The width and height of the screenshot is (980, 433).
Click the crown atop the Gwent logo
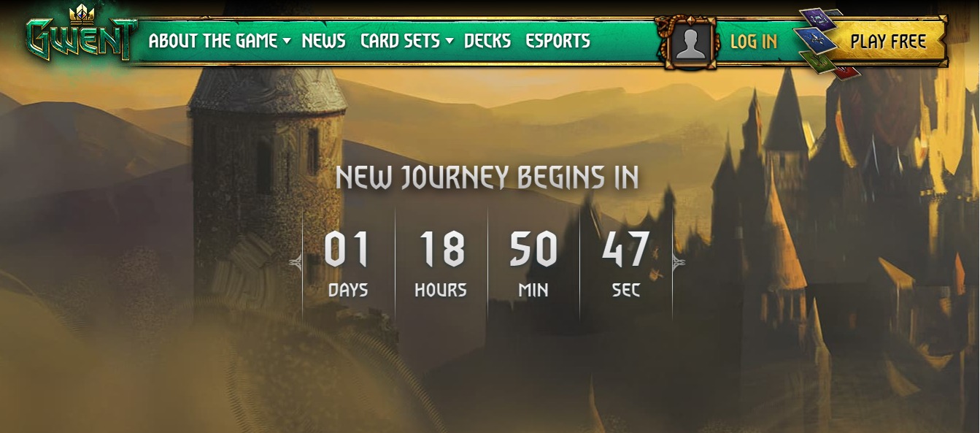point(82,14)
